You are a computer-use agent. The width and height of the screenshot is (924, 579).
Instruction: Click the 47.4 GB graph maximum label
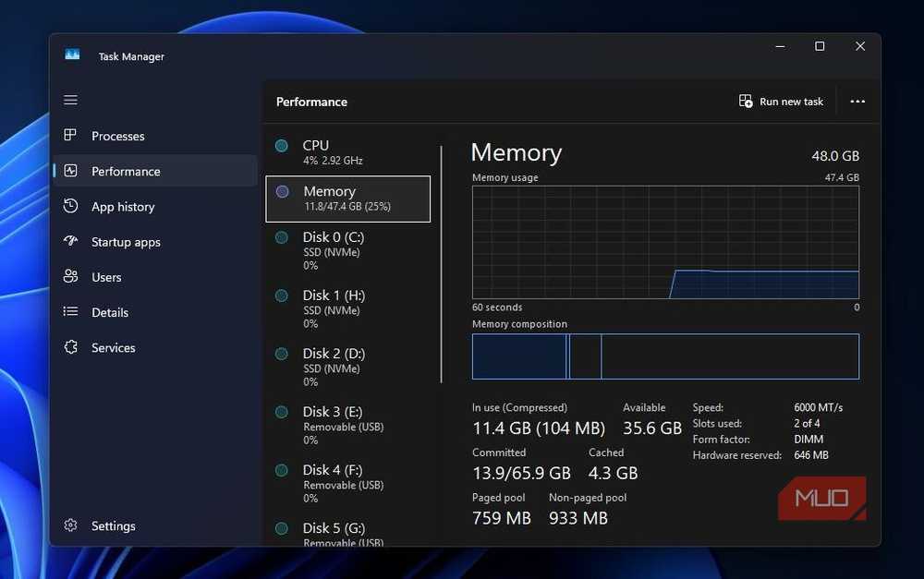pos(842,177)
